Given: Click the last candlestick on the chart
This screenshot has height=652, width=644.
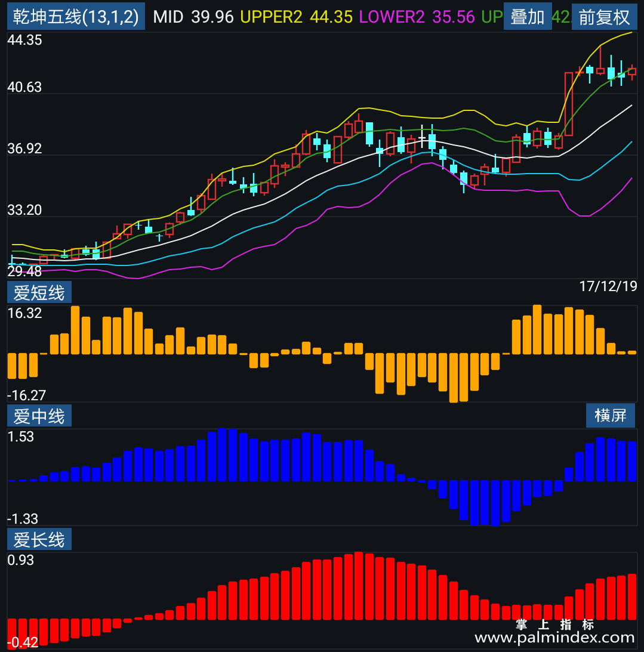Looking at the screenshot, I should coord(632,72).
